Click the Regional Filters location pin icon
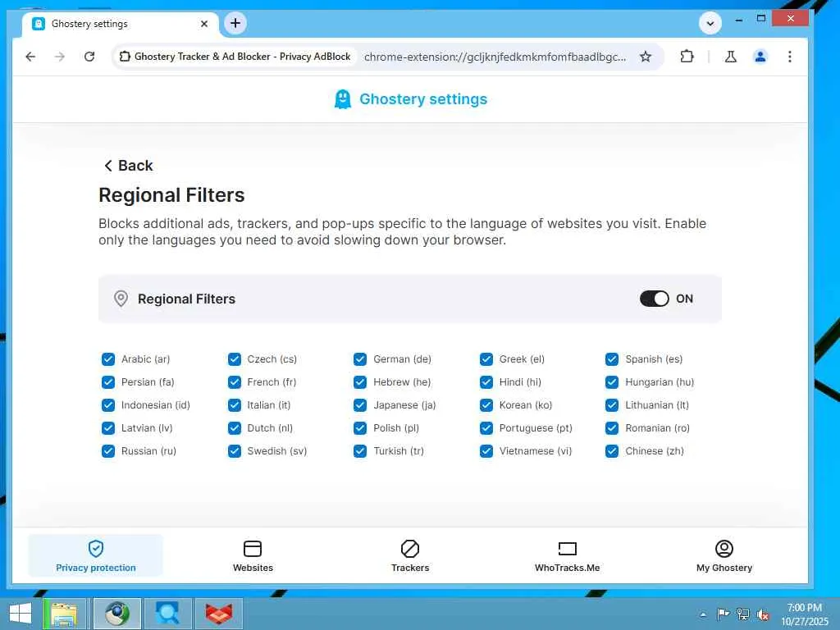The height and width of the screenshot is (630, 840). coord(121,299)
